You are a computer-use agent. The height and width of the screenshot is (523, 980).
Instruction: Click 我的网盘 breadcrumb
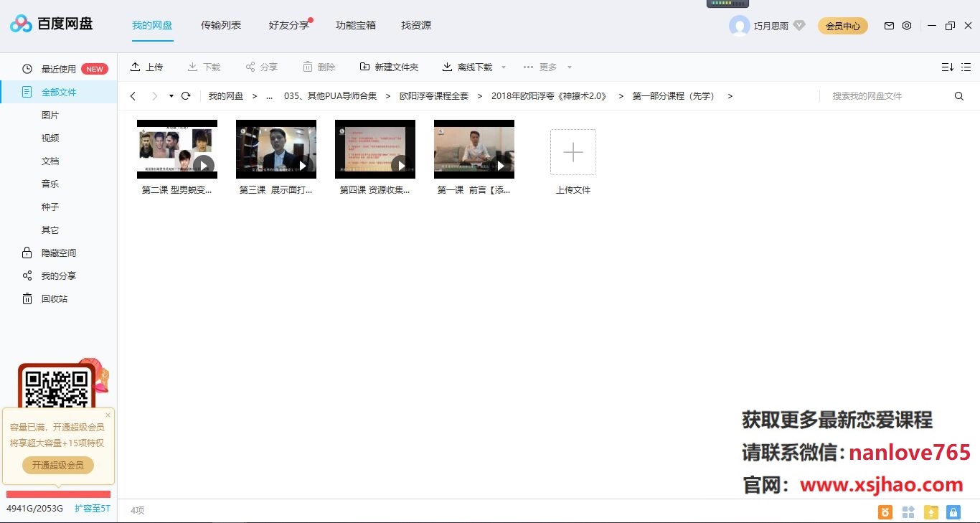[x=226, y=95]
